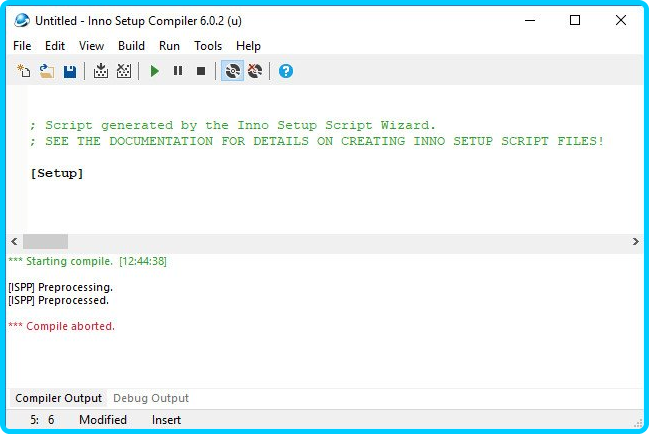Click the '[ISPP] Preprocessing.' output line
649x434 pixels.
click(x=60, y=287)
